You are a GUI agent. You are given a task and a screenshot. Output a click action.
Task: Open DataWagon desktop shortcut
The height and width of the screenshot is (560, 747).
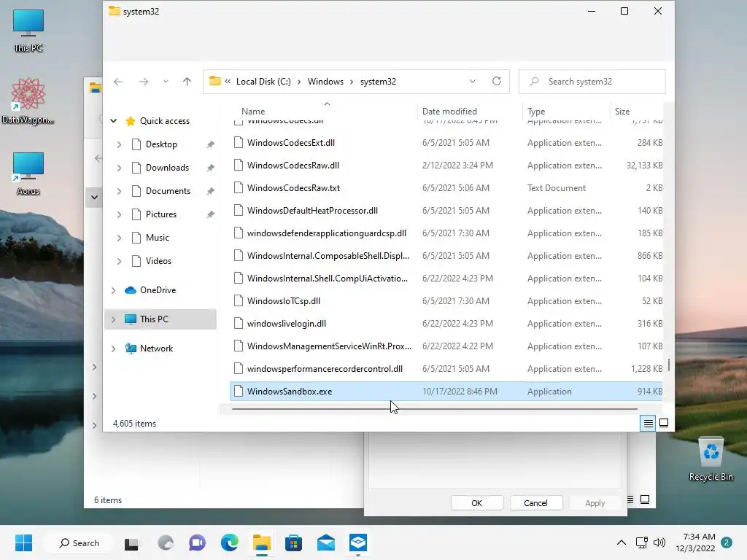point(28,101)
